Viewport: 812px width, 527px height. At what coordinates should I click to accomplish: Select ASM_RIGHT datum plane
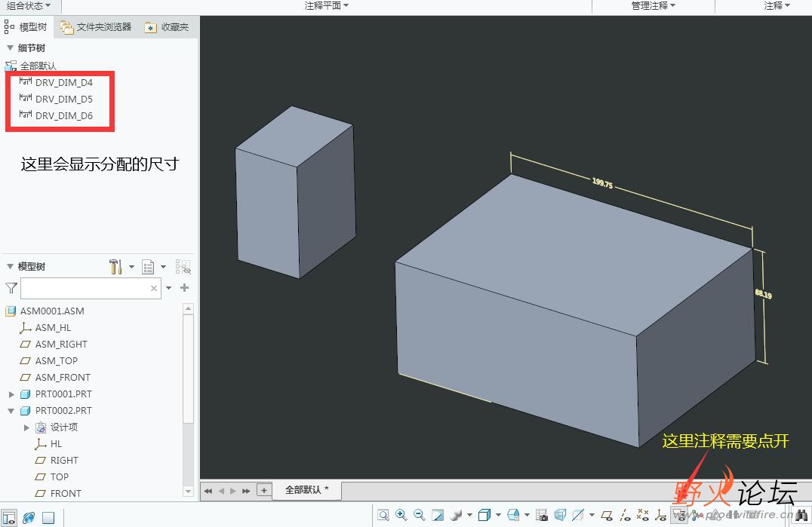point(54,344)
